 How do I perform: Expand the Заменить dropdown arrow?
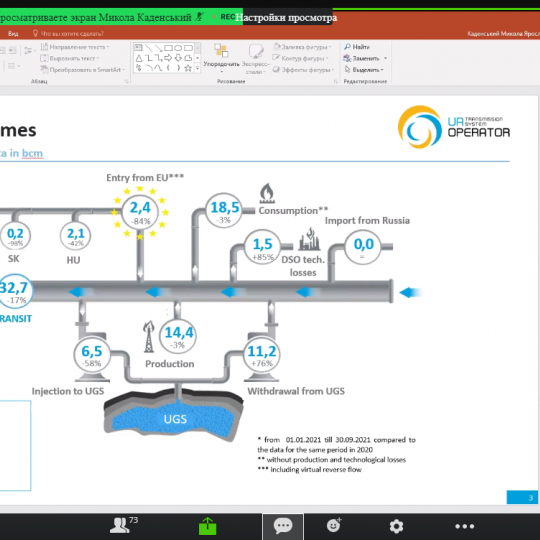point(385,58)
